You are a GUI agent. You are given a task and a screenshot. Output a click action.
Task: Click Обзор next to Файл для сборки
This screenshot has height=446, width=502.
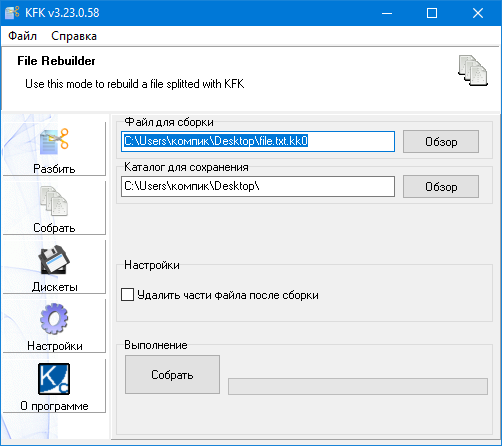tap(441, 142)
